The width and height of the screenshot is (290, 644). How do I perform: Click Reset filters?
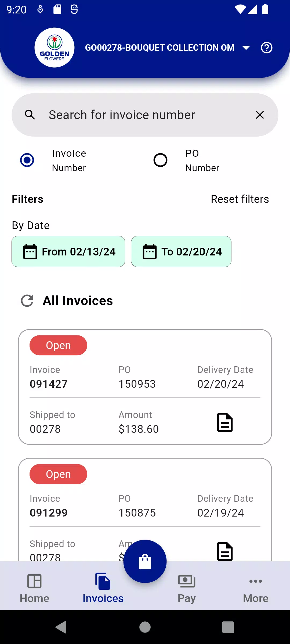240,199
